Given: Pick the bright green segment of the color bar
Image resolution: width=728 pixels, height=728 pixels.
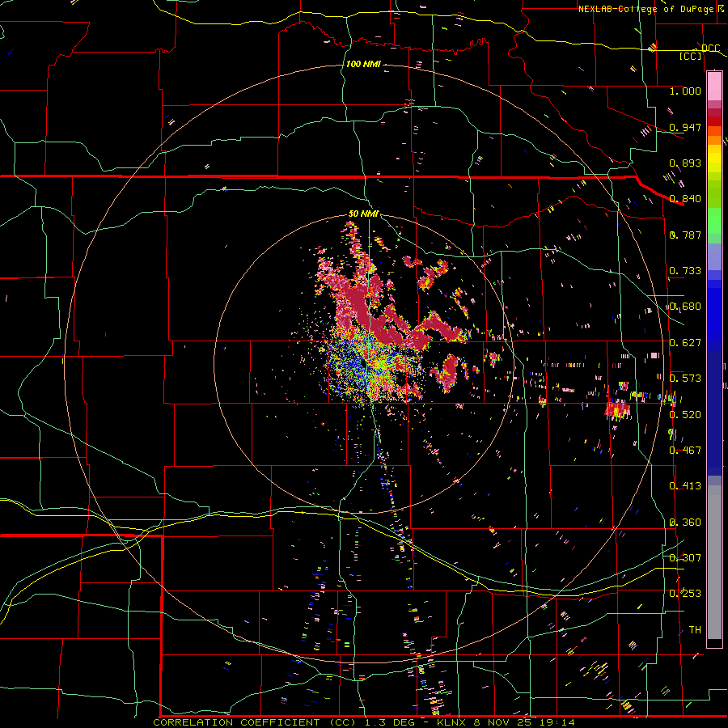Looking at the screenshot, I should pyautogui.click(x=714, y=221).
